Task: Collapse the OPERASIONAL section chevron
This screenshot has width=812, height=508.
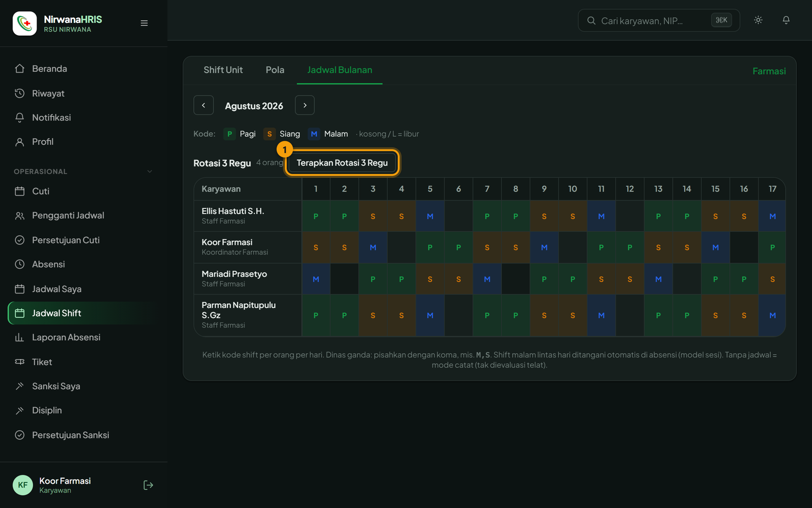Action: click(x=150, y=172)
